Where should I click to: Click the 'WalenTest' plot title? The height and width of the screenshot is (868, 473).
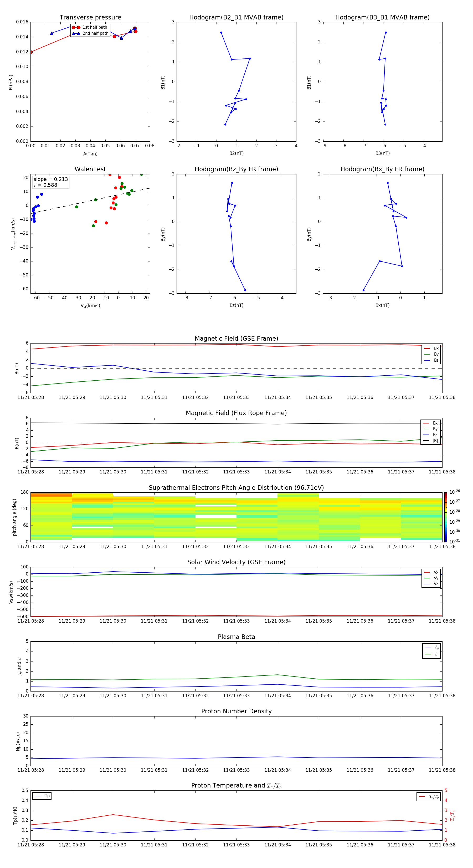pos(90,169)
